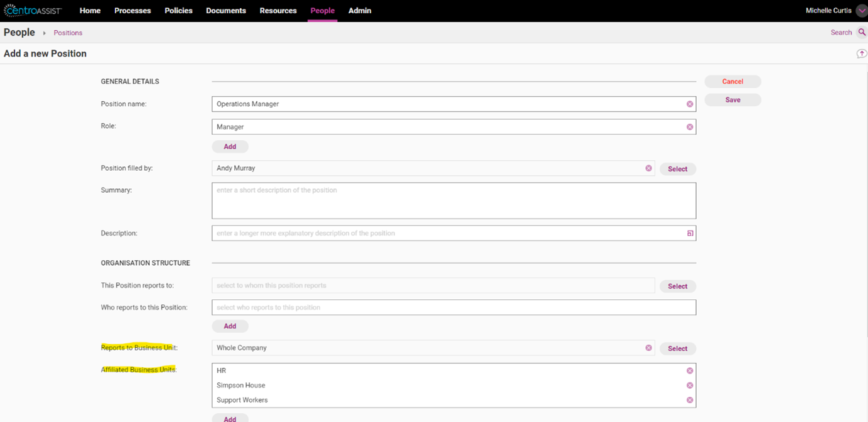Open the Michelle Curtis user dropdown
Viewport: 868px width, 422px height.
coord(862,11)
